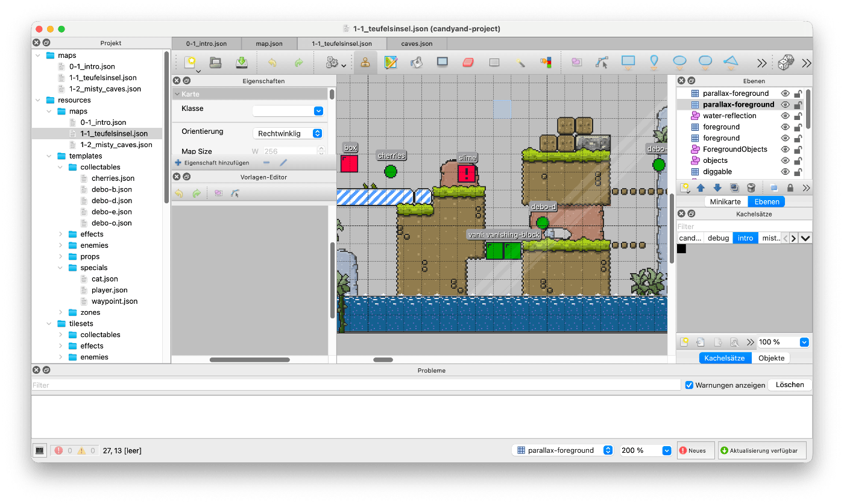Select the Insert Point tool
844x504 pixels.
[654, 62]
